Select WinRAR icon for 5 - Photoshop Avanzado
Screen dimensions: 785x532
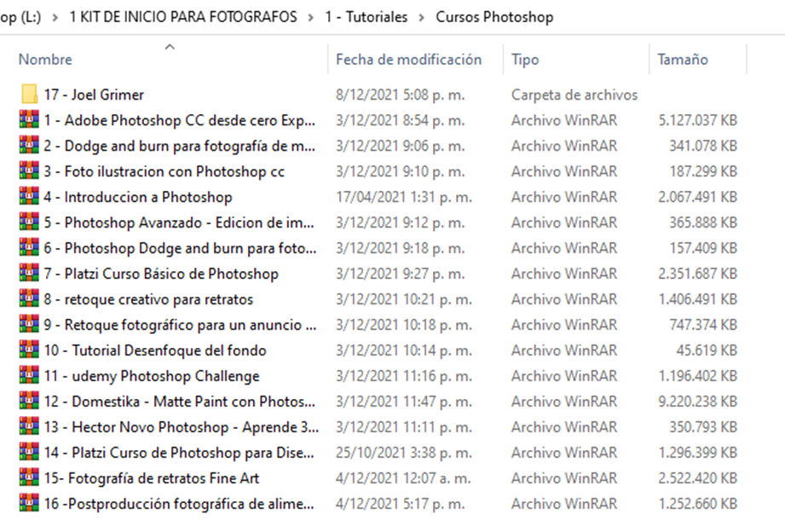(x=29, y=222)
